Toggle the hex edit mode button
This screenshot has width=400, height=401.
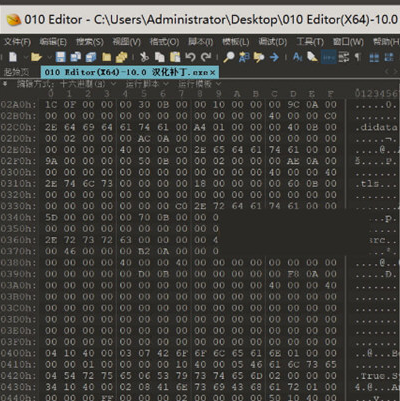click(x=329, y=57)
